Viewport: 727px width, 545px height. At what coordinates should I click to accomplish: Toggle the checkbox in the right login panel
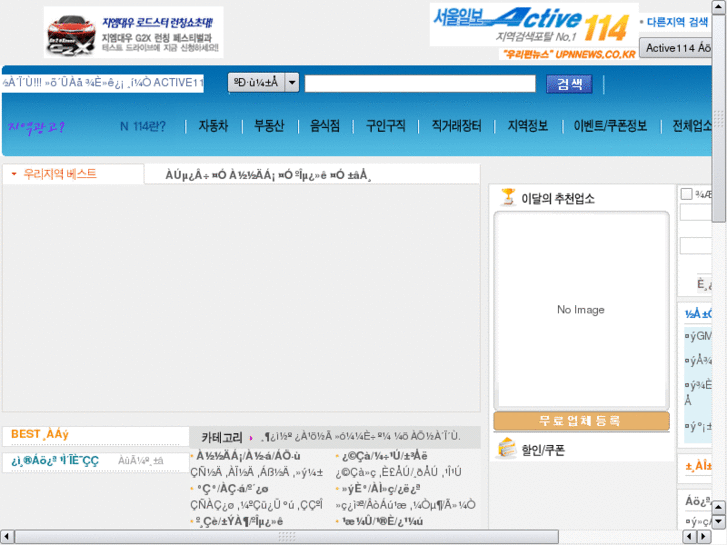coord(687,194)
